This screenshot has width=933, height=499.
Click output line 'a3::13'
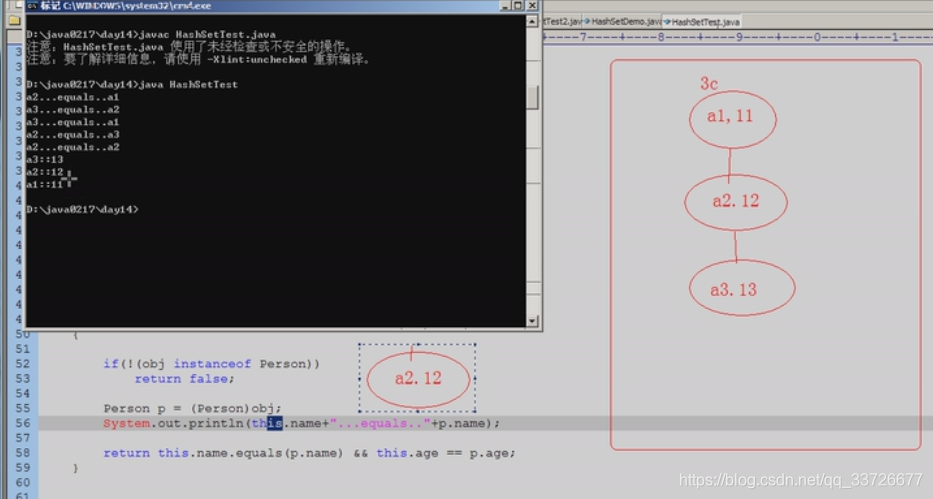[45, 159]
